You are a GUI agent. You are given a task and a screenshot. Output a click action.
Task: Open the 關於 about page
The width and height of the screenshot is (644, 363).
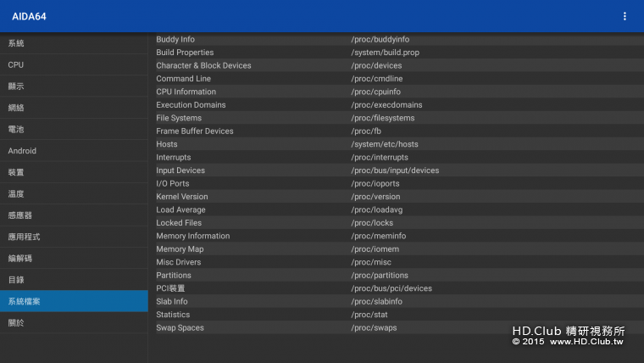[16, 322]
